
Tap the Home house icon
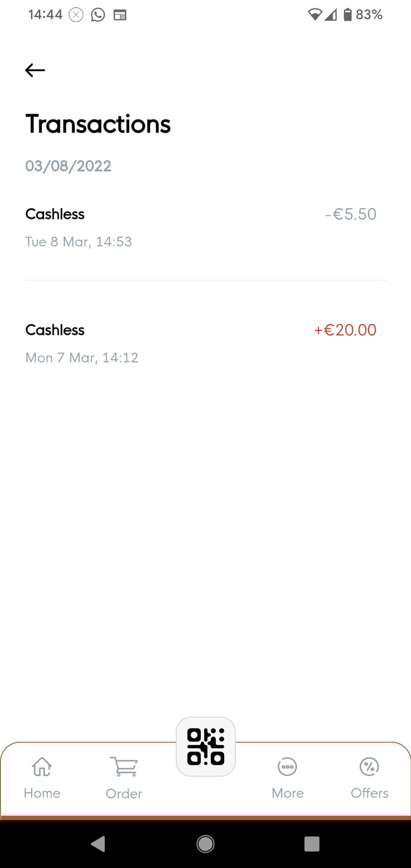42,766
